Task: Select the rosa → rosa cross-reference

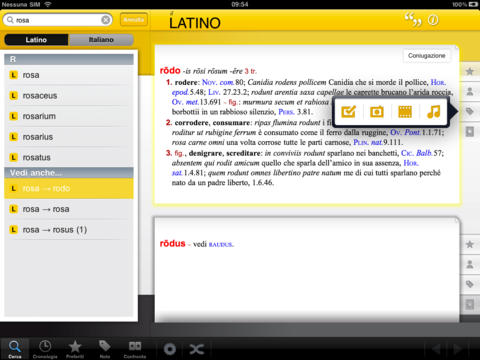Action: [x=69, y=209]
